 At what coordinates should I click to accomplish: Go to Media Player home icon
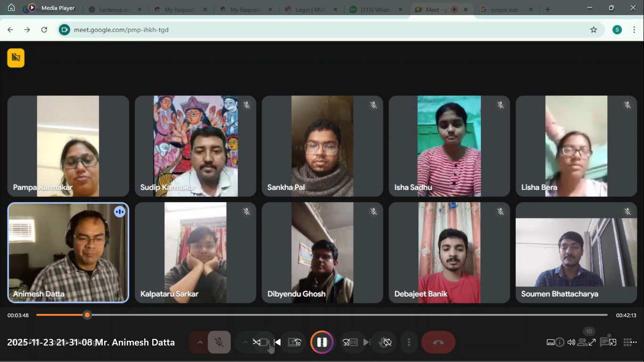tap(11, 8)
